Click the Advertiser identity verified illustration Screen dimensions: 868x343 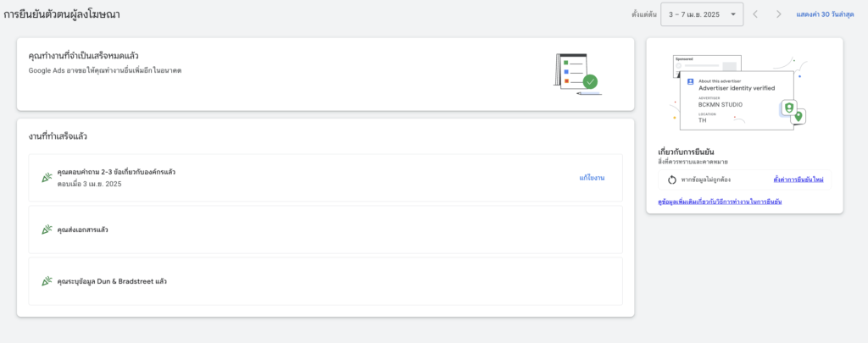coord(736,97)
